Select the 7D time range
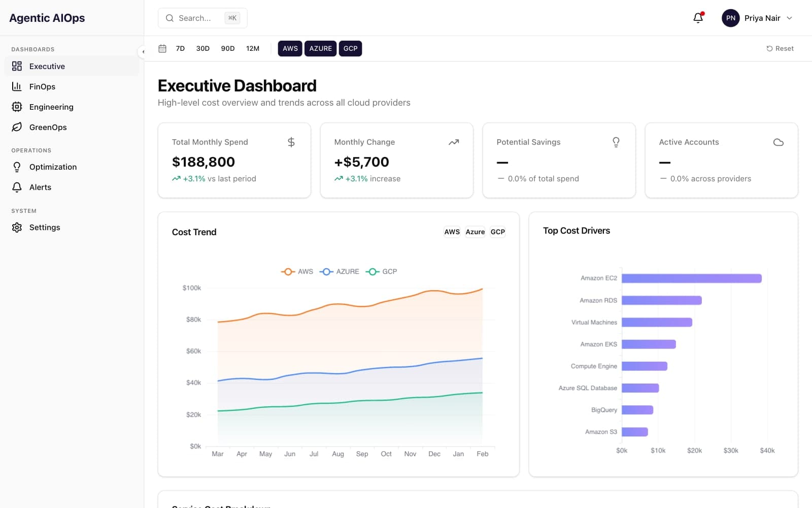 (x=180, y=48)
